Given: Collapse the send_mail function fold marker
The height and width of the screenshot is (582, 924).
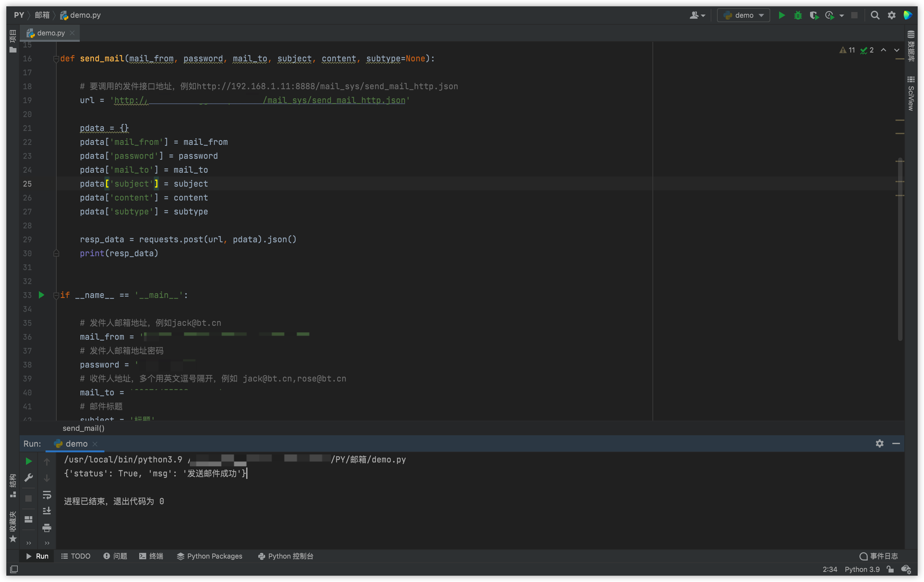Looking at the screenshot, I should pos(56,59).
